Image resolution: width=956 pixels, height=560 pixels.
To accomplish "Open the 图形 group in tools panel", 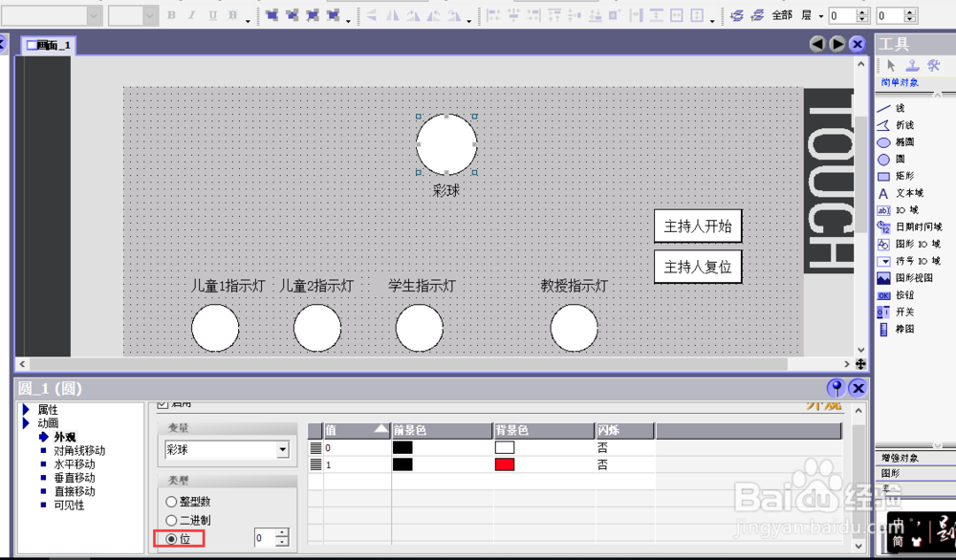I will coord(890,473).
